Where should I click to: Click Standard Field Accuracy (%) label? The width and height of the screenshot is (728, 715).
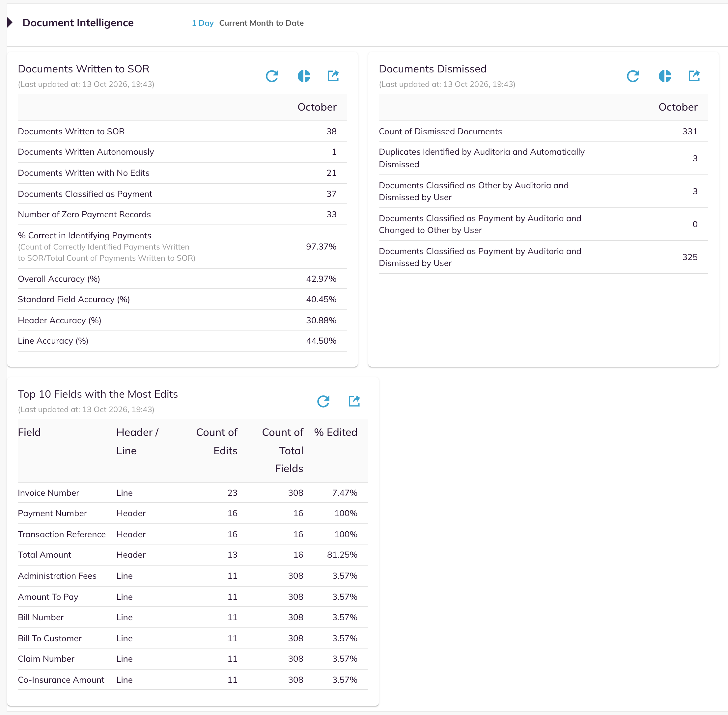tap(74, 299)
